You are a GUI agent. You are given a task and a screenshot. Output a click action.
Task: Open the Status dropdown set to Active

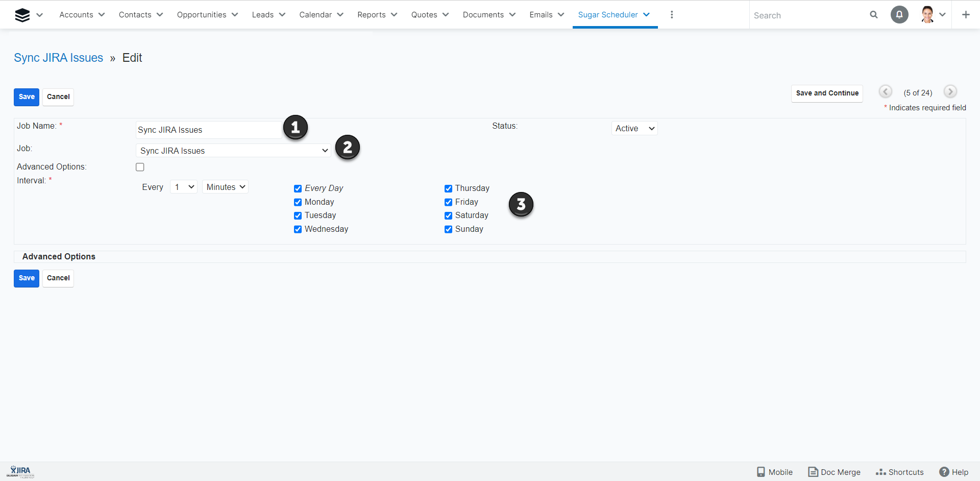(634, 129)
